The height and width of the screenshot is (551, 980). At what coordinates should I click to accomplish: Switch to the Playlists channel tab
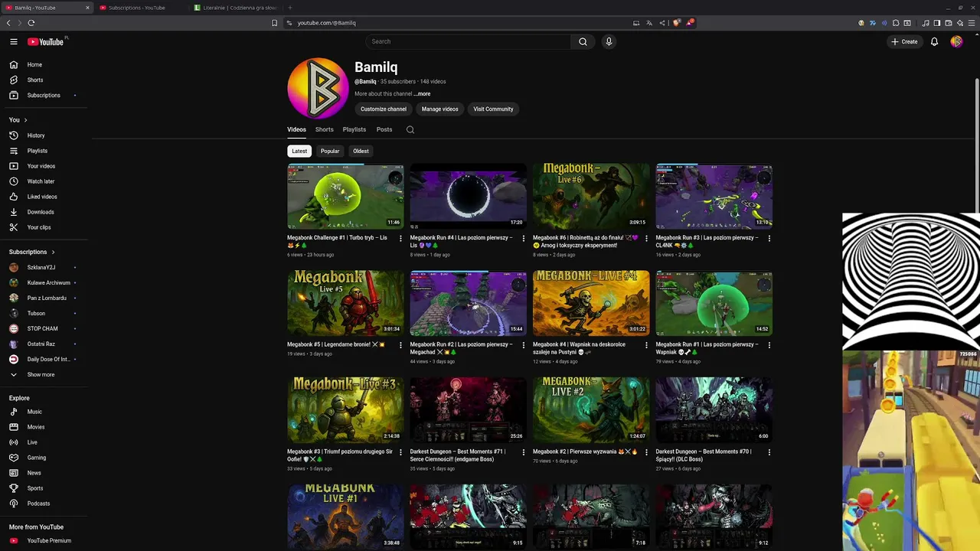[x=354, y=129]
